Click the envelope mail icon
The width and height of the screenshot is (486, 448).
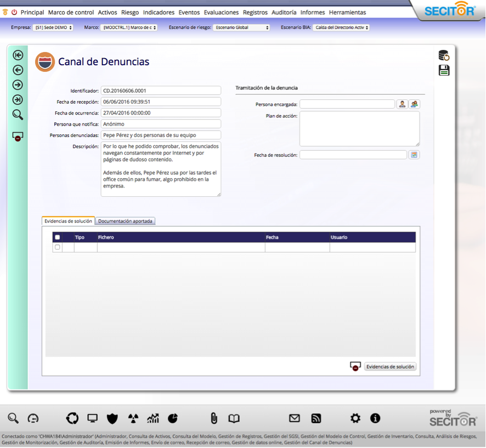(x=295, y=418)
